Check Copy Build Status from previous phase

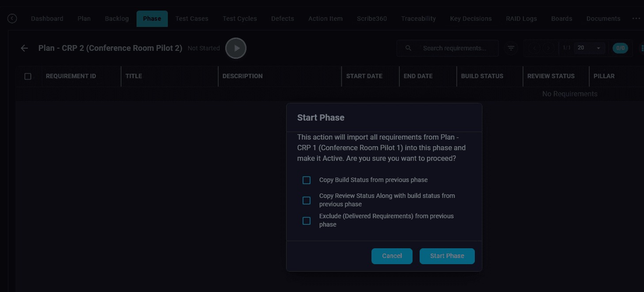click(307, 180)
